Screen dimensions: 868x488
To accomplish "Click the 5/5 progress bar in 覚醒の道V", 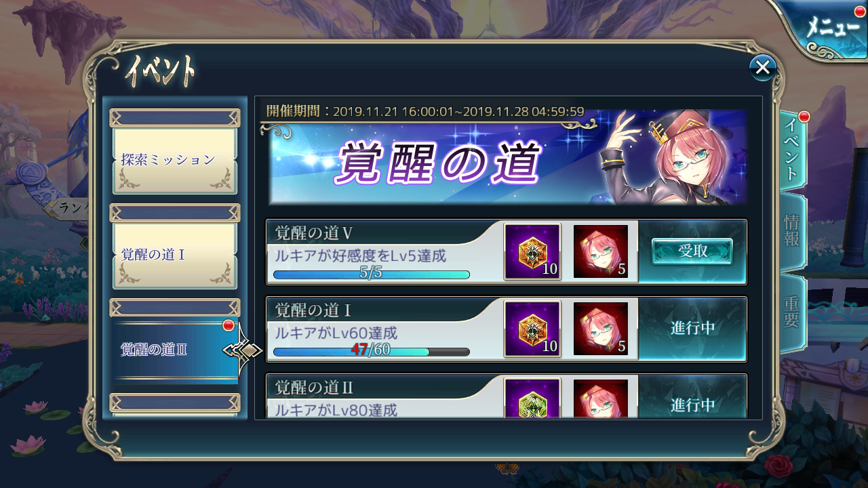I will (372, 274).
